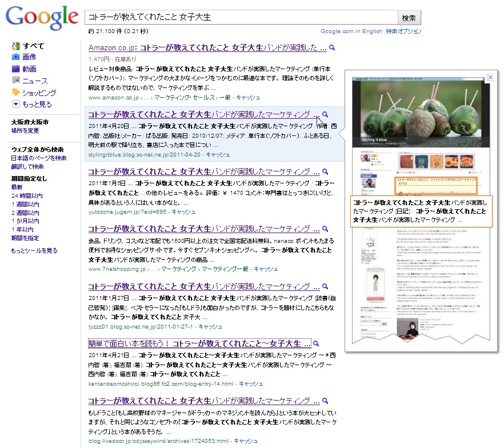Filter results to 2週間以内
This screenshot has width=504, height=448.
(25, 213)
